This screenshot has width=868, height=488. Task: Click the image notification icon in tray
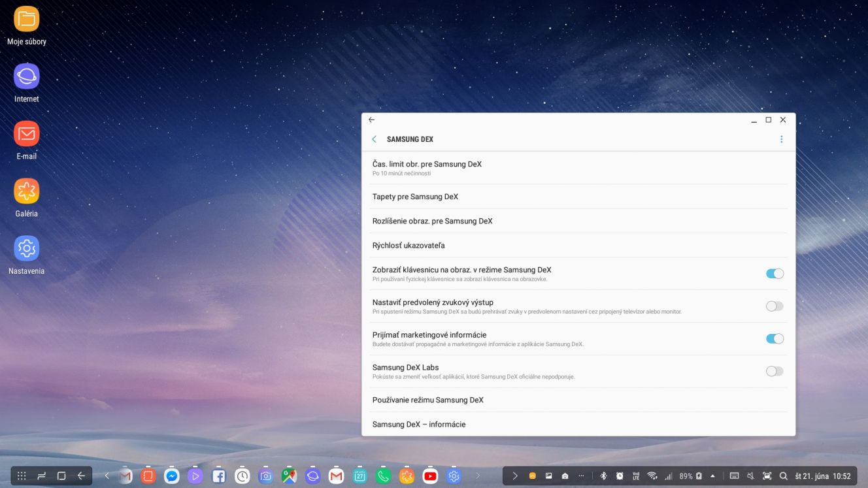pyautogui.click(x=549, y=476)
